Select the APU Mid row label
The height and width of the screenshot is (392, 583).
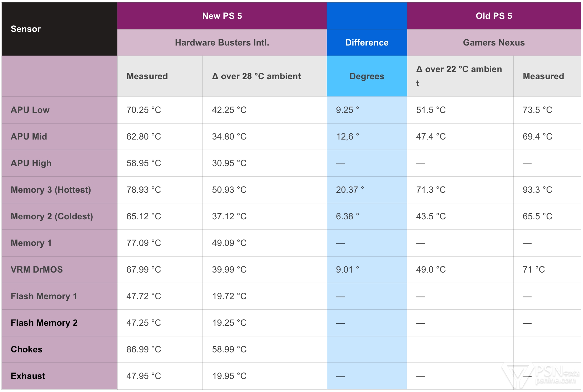click(x=59, y=137)
